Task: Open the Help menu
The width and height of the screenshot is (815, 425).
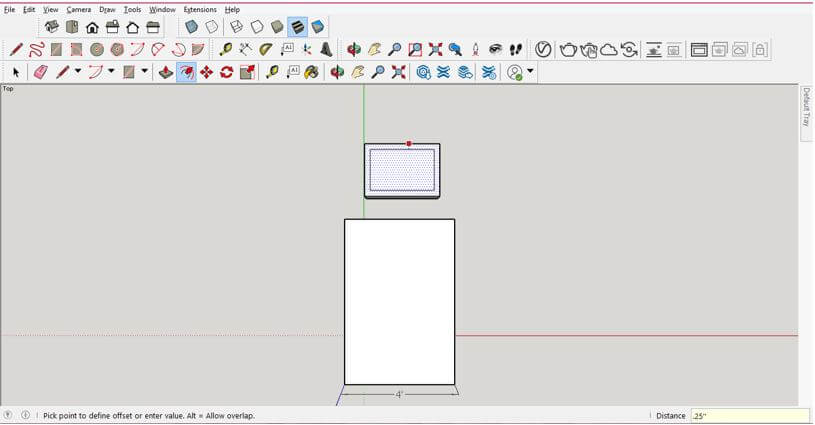Action: 232,9
